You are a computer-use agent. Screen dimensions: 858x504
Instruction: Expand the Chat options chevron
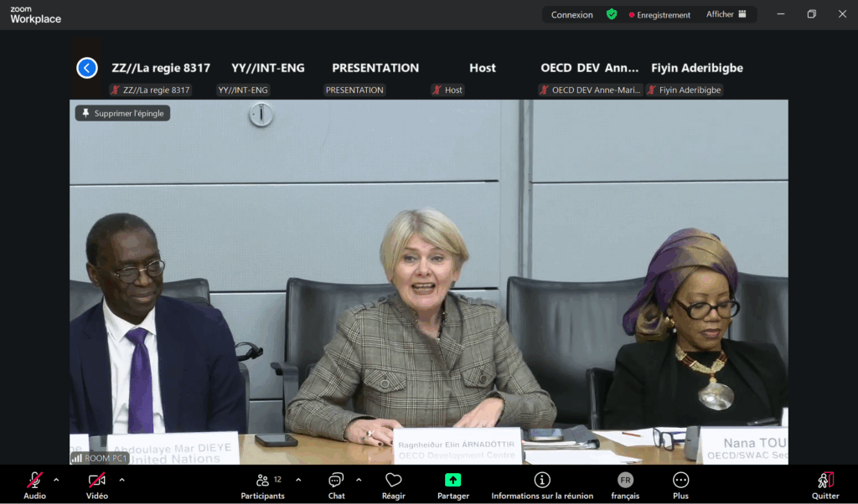[359, 480]
